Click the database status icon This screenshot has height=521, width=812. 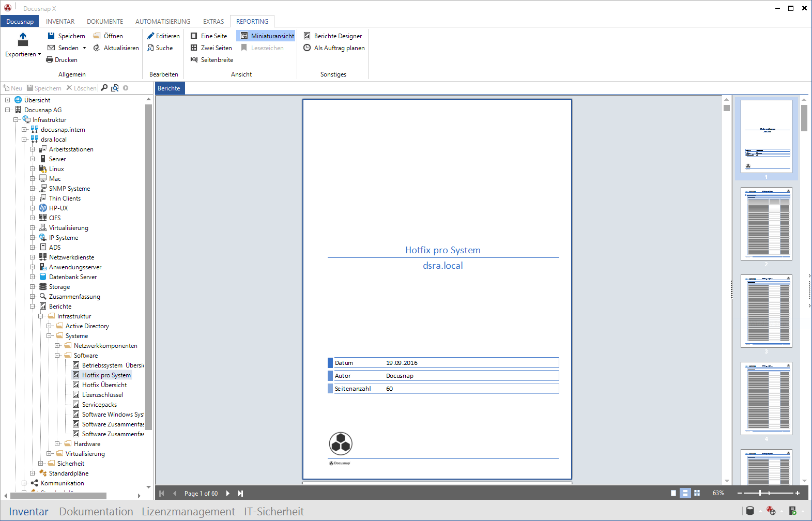(750, 511)
